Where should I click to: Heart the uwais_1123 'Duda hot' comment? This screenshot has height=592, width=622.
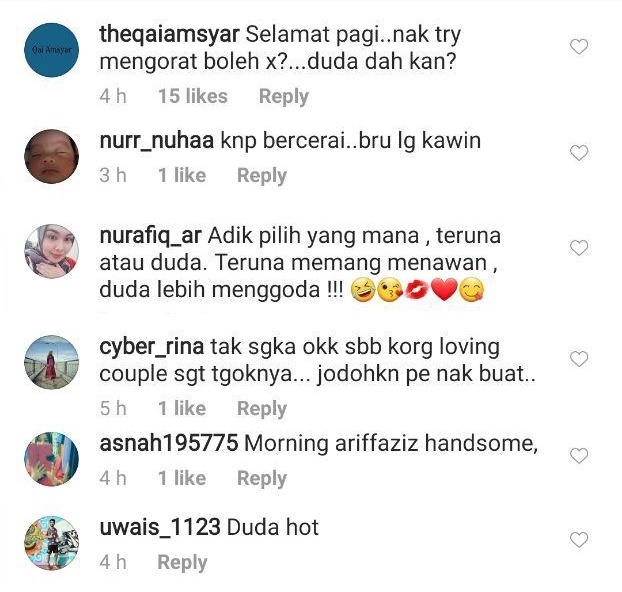coord(579,540)
